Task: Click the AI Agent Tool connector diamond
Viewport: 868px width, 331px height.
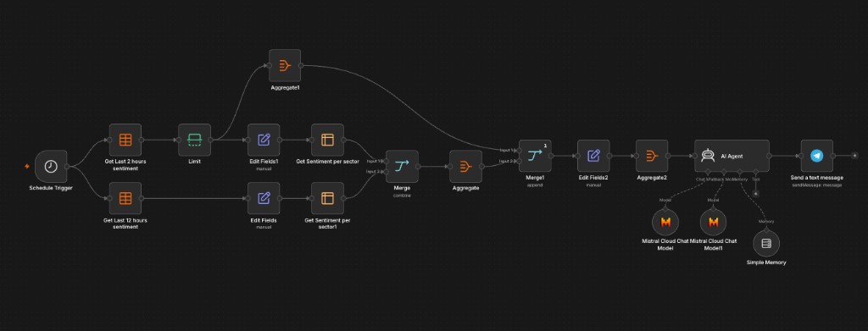Action: coord(755,173)
